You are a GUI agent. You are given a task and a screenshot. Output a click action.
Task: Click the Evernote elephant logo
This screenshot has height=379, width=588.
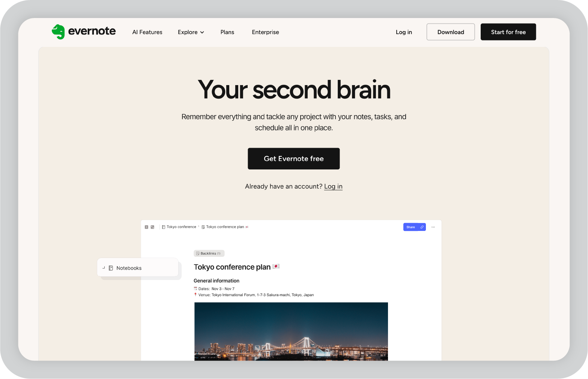[58, 32]
